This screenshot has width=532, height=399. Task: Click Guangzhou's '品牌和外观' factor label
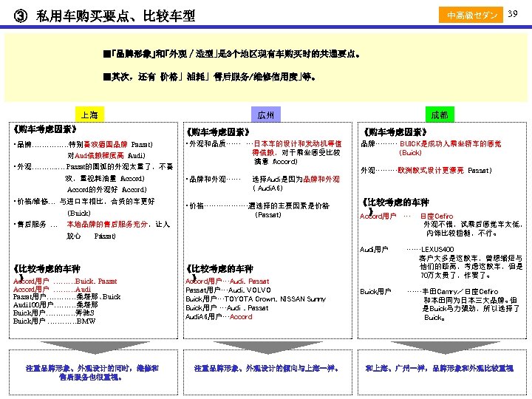point(208,179)
